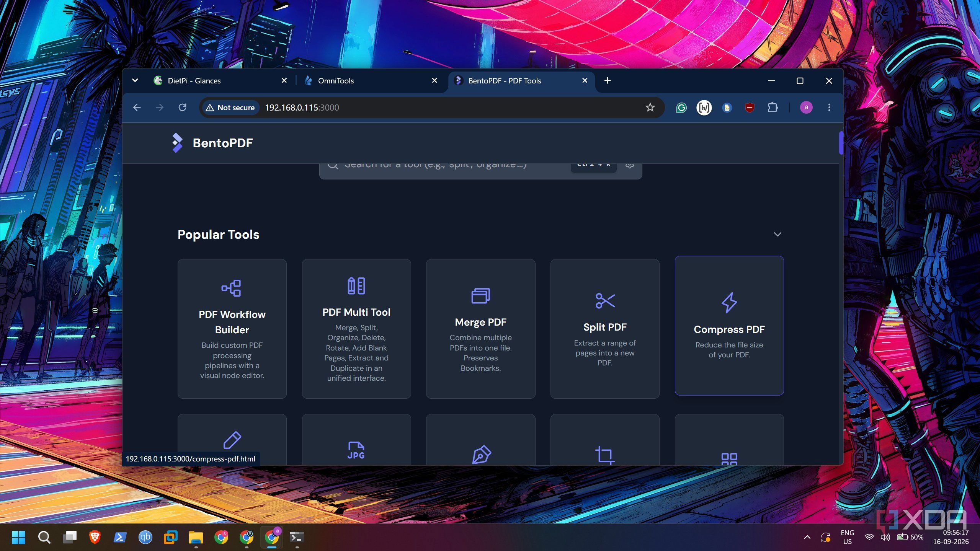This screenshot has width=980, height=551.
Task: Click the BentoPDF header title
Action: click(223, 143)
